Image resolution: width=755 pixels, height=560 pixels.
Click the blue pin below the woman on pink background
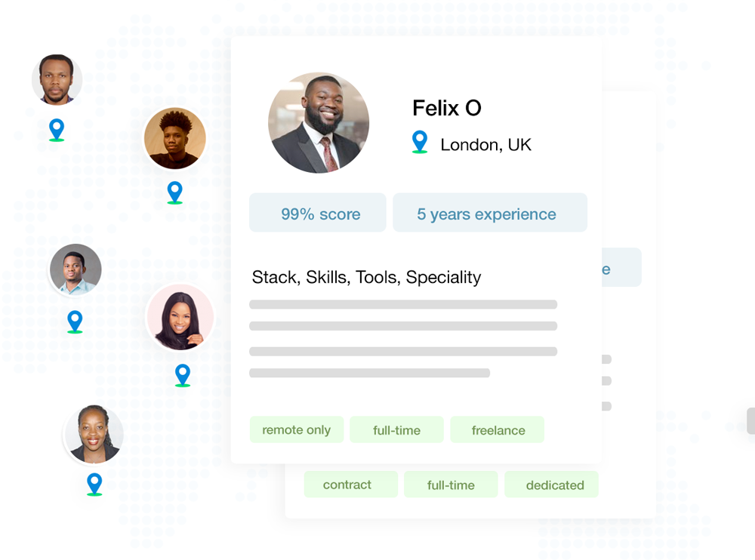click(182, 375)
